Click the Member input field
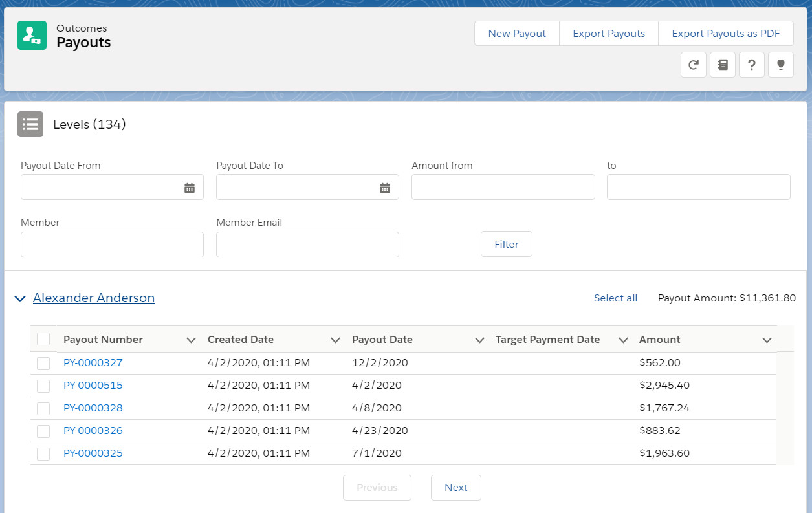The width and height of the screenshot is (812, 513). tap(112, 245)
